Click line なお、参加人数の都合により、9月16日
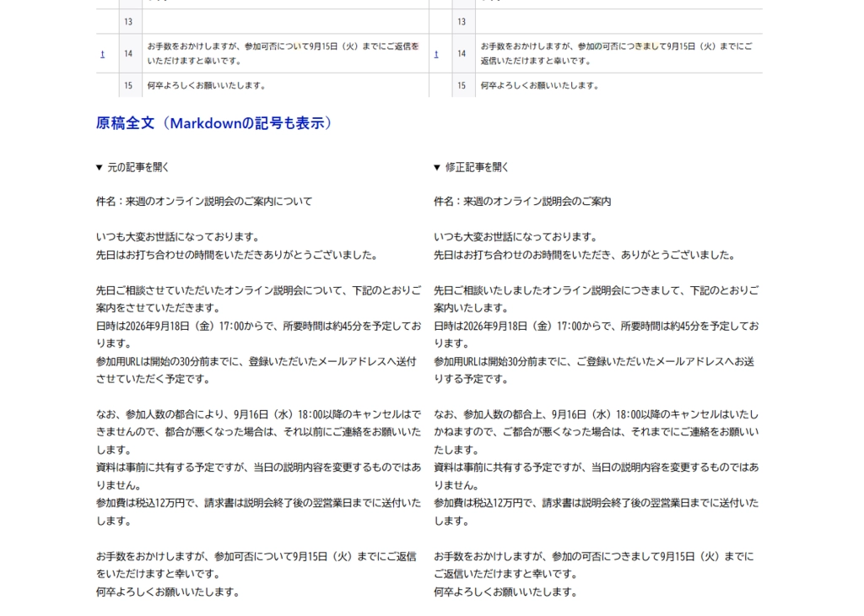The width and height of the screenshot is (864, 616). [x=258, y=414]
